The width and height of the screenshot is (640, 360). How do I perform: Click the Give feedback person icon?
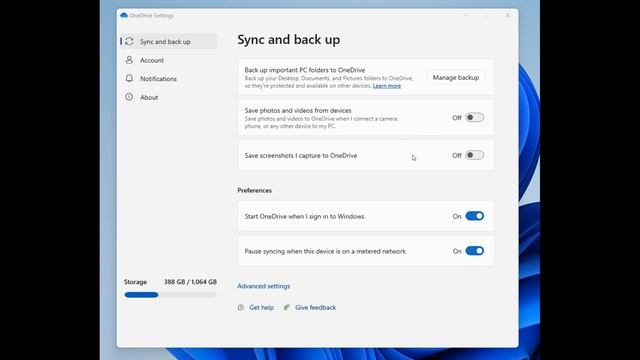point(287,307)
